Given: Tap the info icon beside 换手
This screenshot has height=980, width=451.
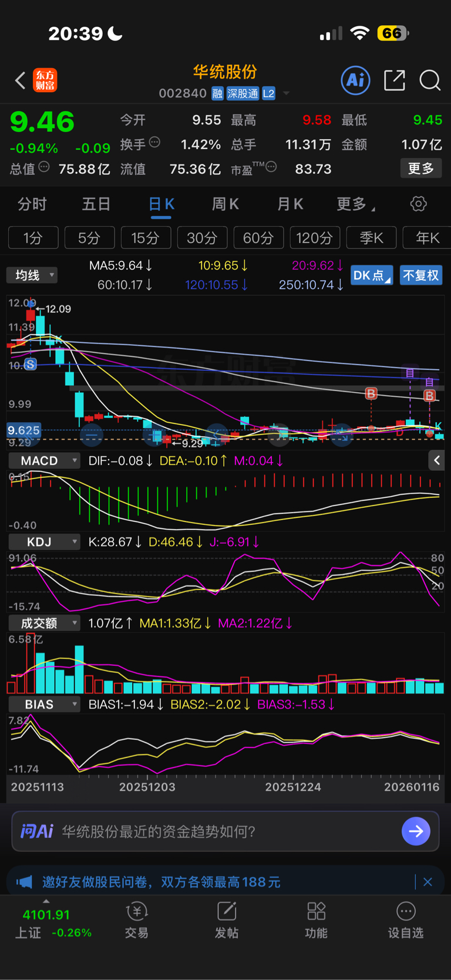Looking at the screenshot, I should click(x=155, y=142).
